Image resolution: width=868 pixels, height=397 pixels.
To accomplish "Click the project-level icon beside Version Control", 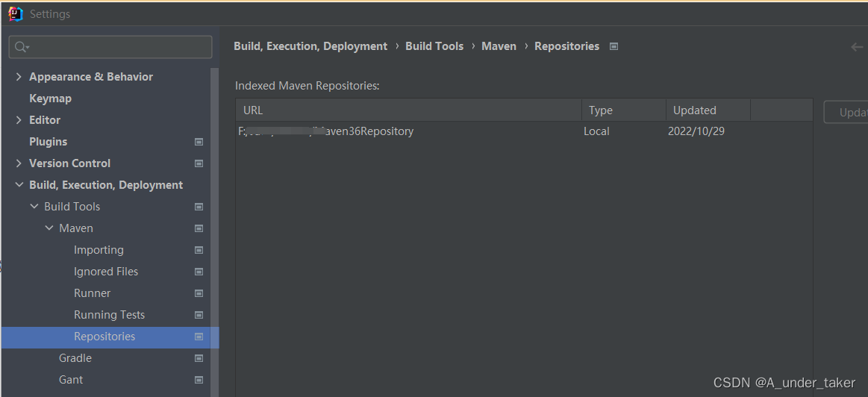I will (199, 163).
